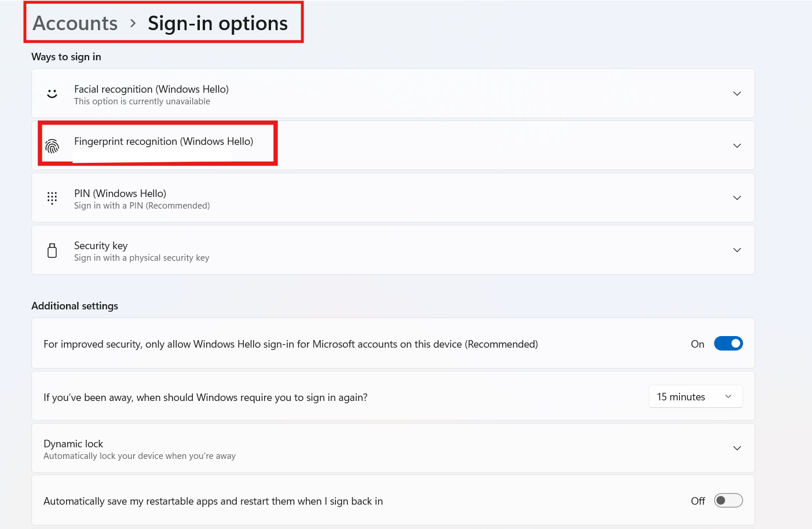
Task: Open the PIN (Windows Hello) option
Action: pyautogui.click(x=120, y=194)
